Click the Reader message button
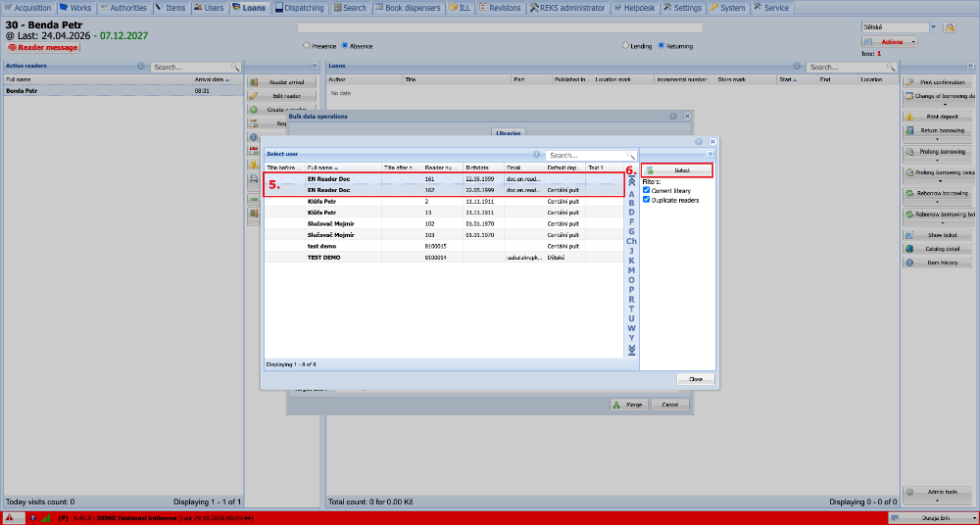This screenshot has height=525, width=980. (x=43, y=47)
